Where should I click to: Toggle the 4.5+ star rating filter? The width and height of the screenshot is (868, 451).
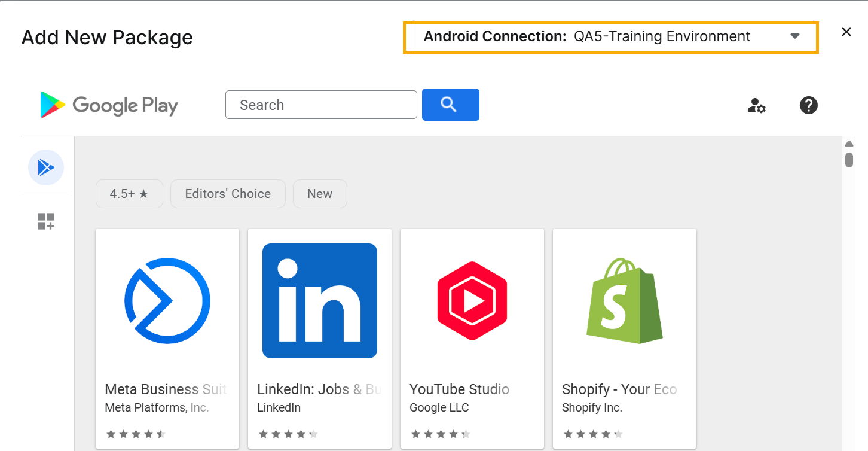[129, 194]
